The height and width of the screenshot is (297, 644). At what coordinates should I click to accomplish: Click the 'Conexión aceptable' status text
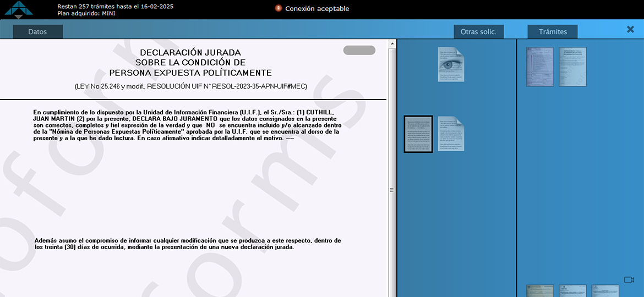[x=317, y=9]
